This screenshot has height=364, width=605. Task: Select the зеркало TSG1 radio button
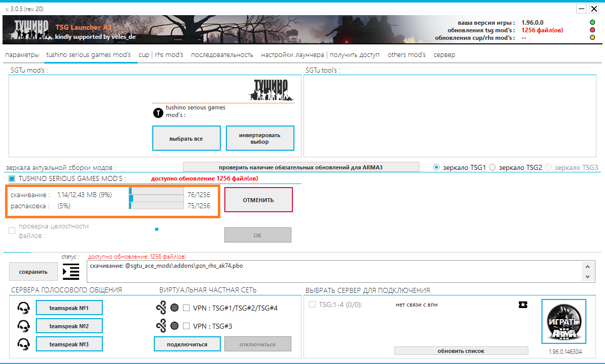[x=437, y=167]
